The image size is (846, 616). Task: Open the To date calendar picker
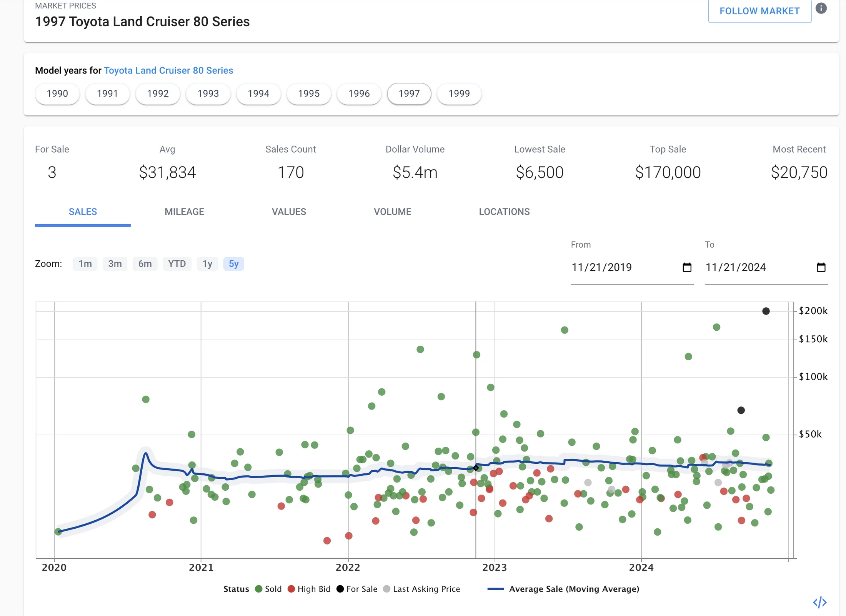pyautogui.click(x=821, y=267)
